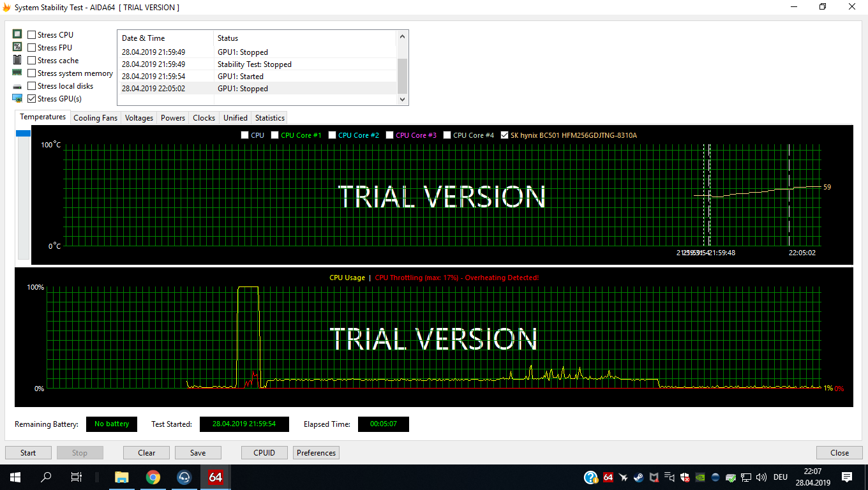Click the safely remove hardware tray icon
Viewport: 868px width, 490px height.
(x=731, y=477)
